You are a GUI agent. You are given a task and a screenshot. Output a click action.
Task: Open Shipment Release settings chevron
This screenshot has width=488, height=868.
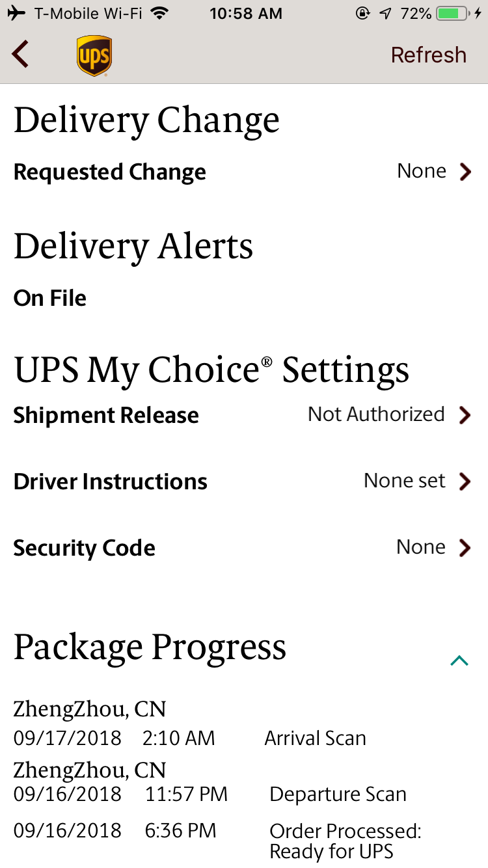465,415
